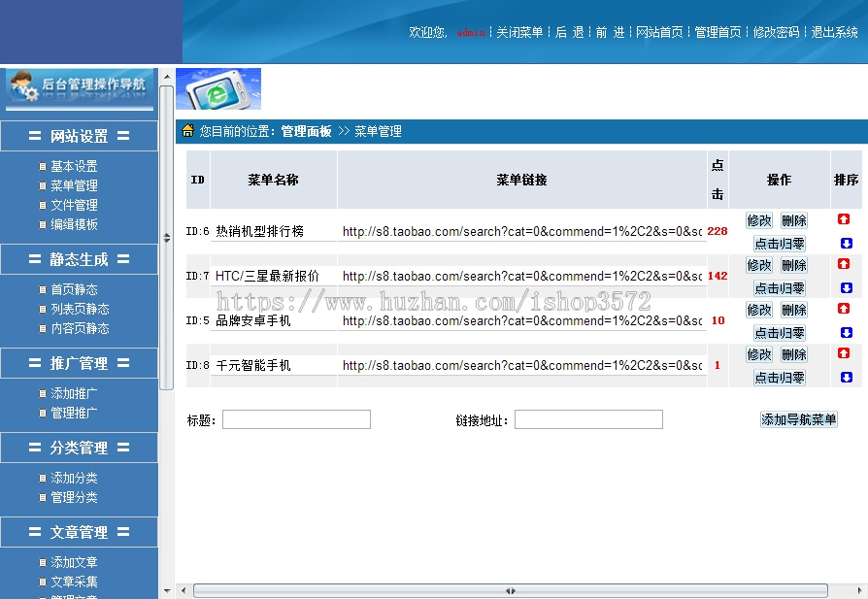This screenshot has height=599, width=868.
Task: Collapse the 网站设置 sidebar section
Action: coord(79,136)
